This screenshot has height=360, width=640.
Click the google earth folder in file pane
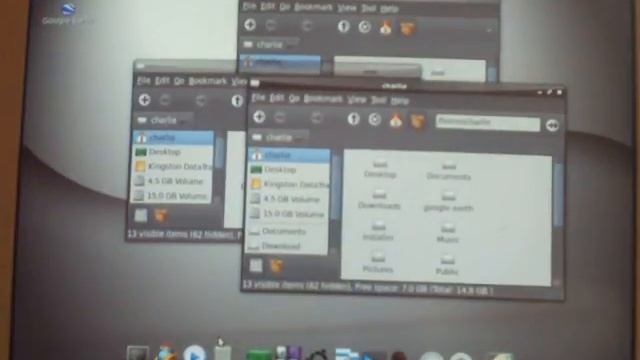(448, 203)
